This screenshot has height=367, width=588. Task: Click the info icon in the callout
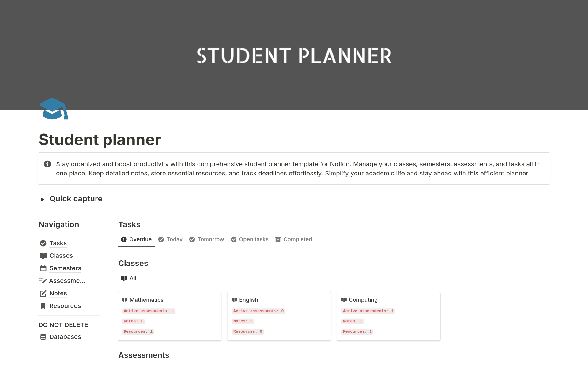(x=47, y=164)
